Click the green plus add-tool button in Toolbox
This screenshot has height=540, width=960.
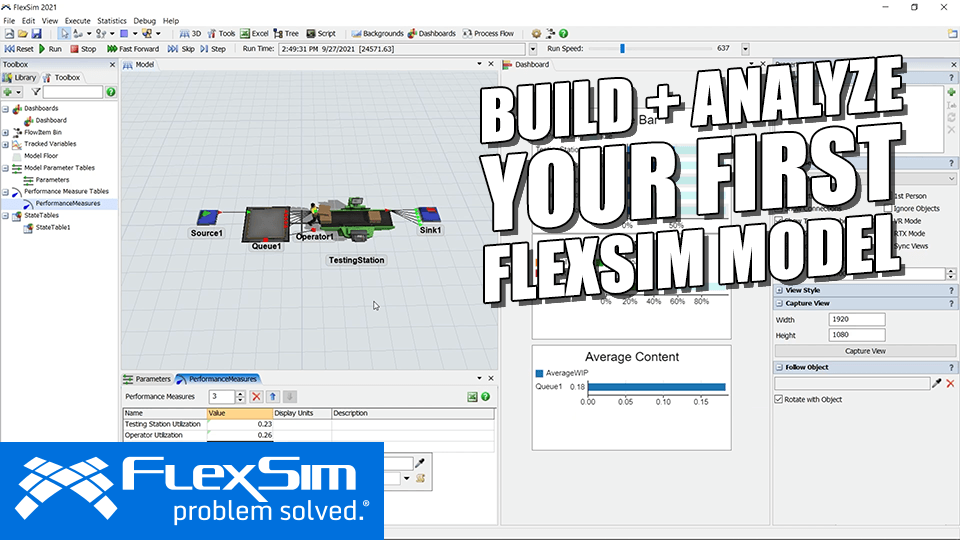pyautogui.click(x=8, y=92)
